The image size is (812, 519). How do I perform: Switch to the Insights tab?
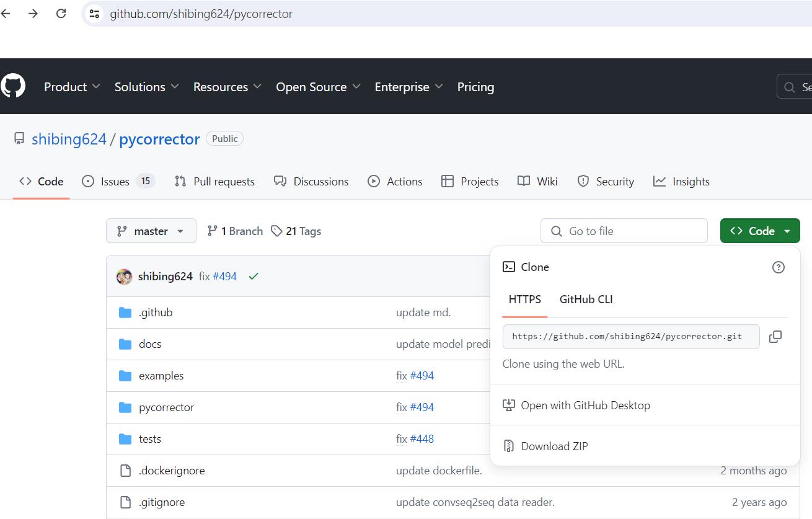coord(681,181)
